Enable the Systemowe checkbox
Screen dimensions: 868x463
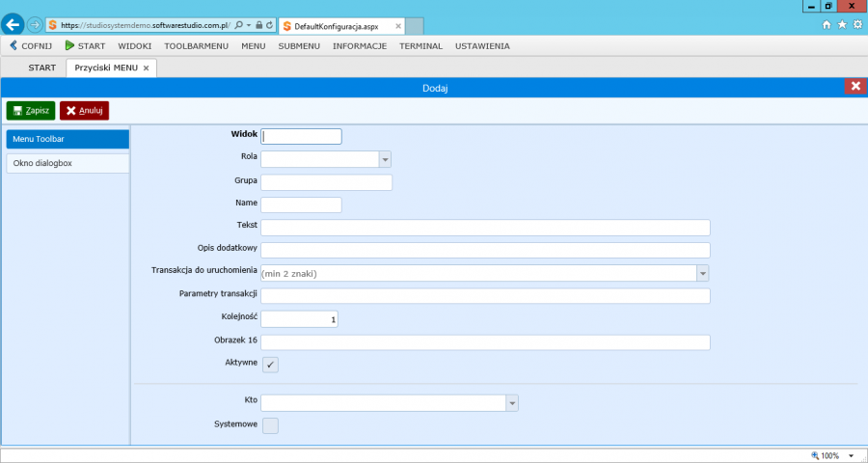tap(270, 425)
